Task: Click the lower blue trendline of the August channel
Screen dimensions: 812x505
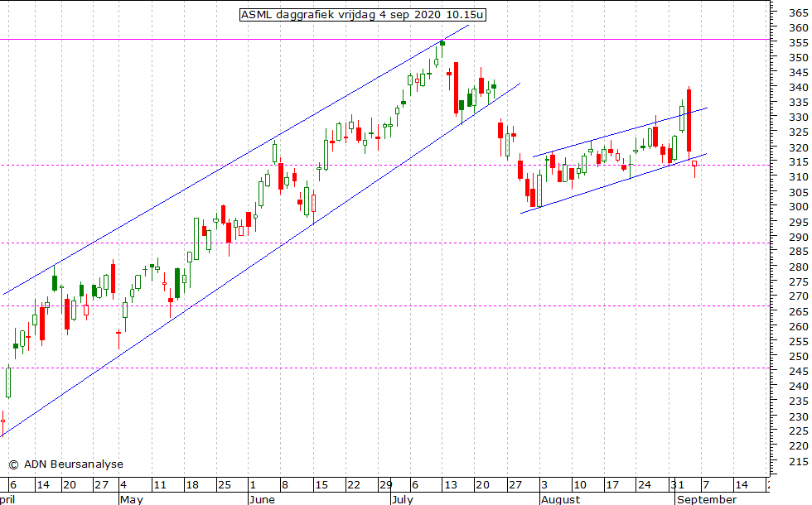Action: click(x=614, y=183)
